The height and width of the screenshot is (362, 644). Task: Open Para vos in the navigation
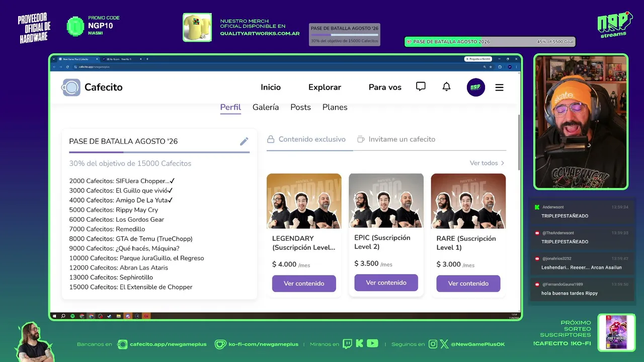[385, 87]
